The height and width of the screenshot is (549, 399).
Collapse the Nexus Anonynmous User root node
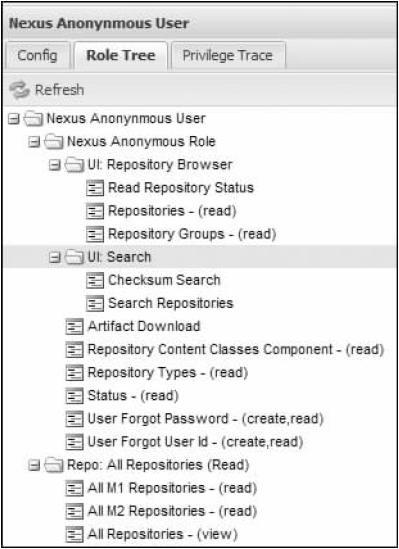(x=13, y=119)
